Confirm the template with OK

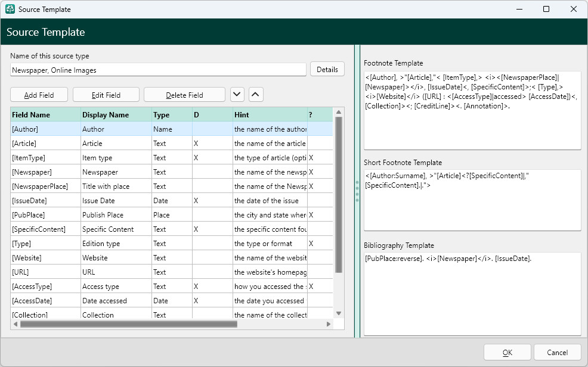[x=507, y=352]
